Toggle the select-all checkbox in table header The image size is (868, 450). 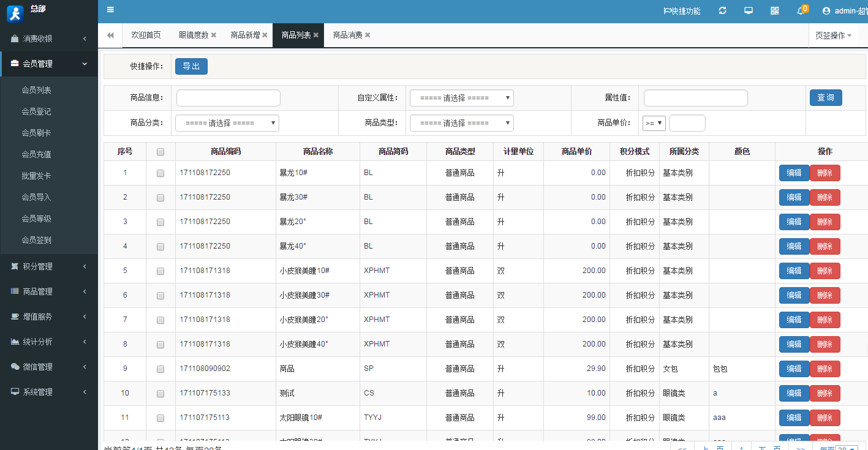[x=160, y=152]
